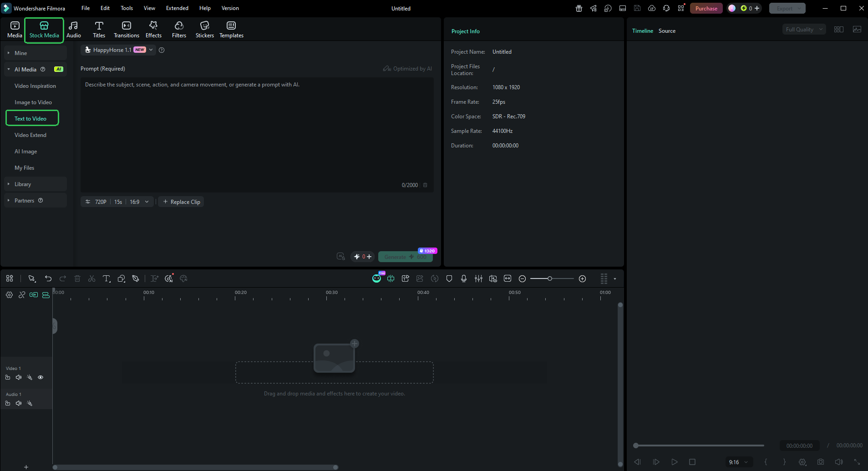
Task: Lock the Audio 1 track
Action: pos(8,403)
